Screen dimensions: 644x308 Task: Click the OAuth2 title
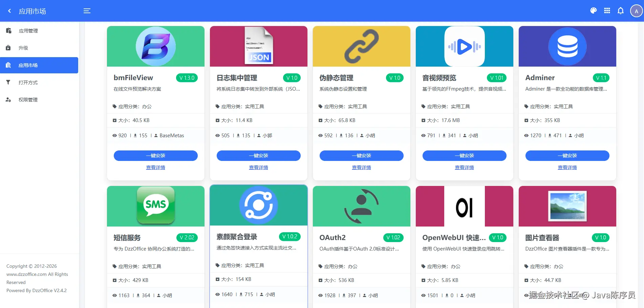[x=332, y=238]
